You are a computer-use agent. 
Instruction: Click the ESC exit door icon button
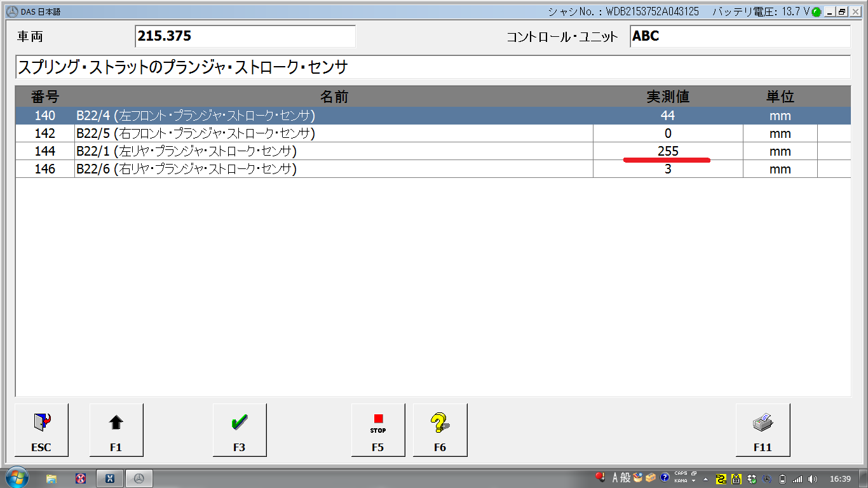[x=41, y=430]
